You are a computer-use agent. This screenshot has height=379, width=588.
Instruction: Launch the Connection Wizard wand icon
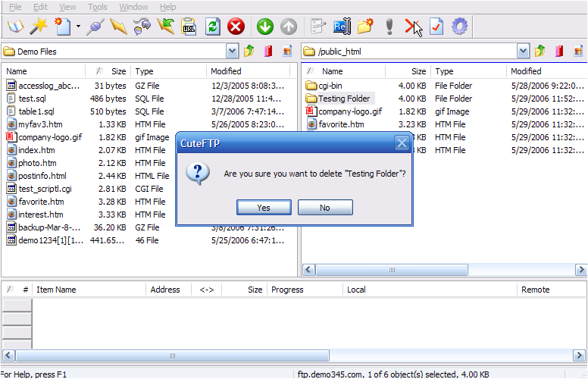tap(39, 27)
